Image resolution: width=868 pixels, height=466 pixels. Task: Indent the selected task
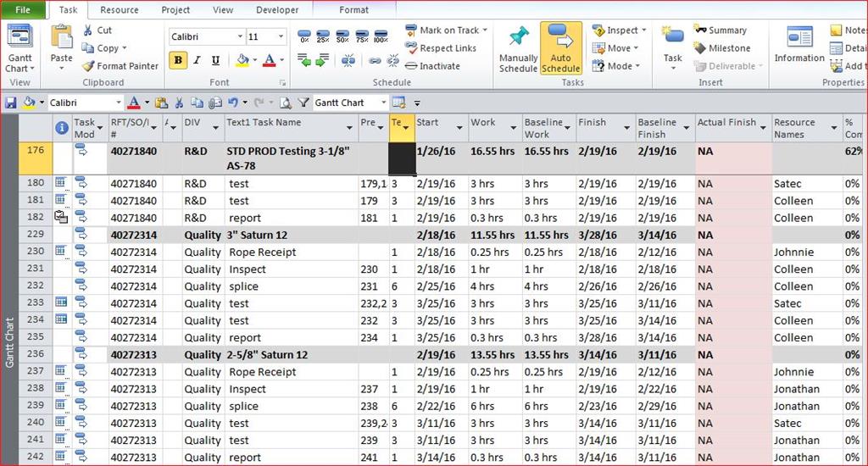323,60
